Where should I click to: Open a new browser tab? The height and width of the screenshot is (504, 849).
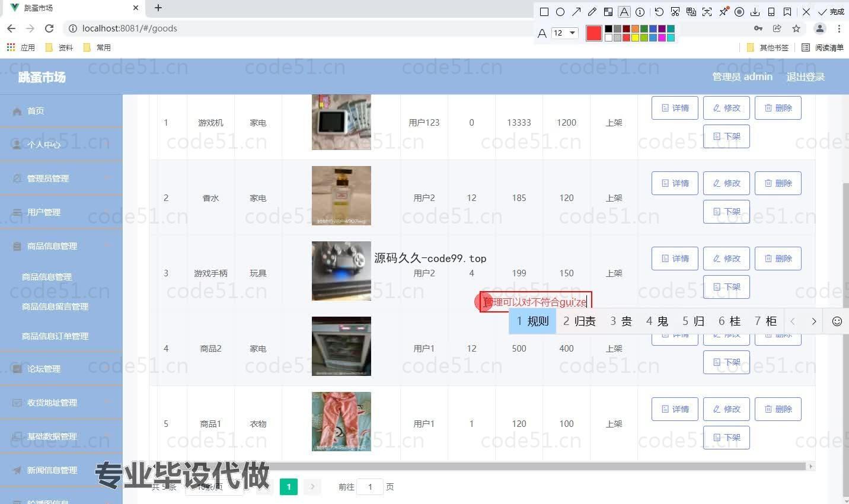[x=158, y=8]
